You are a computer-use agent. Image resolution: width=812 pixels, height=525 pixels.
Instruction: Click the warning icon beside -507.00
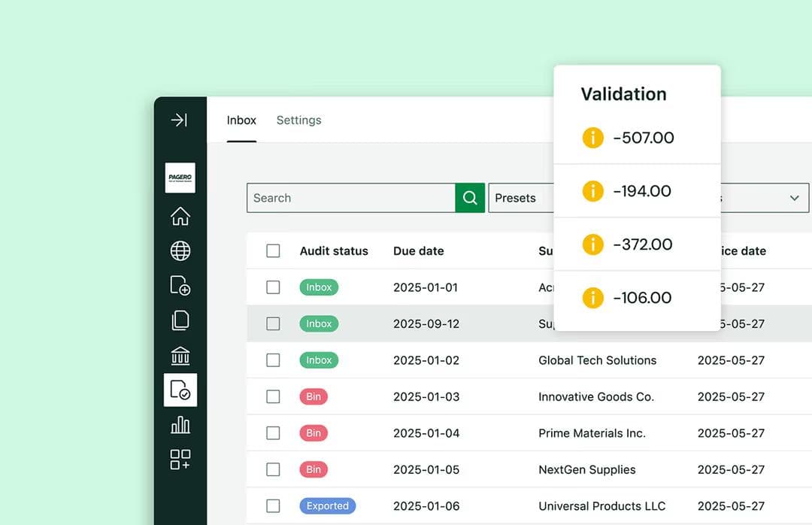coord(593,138)
